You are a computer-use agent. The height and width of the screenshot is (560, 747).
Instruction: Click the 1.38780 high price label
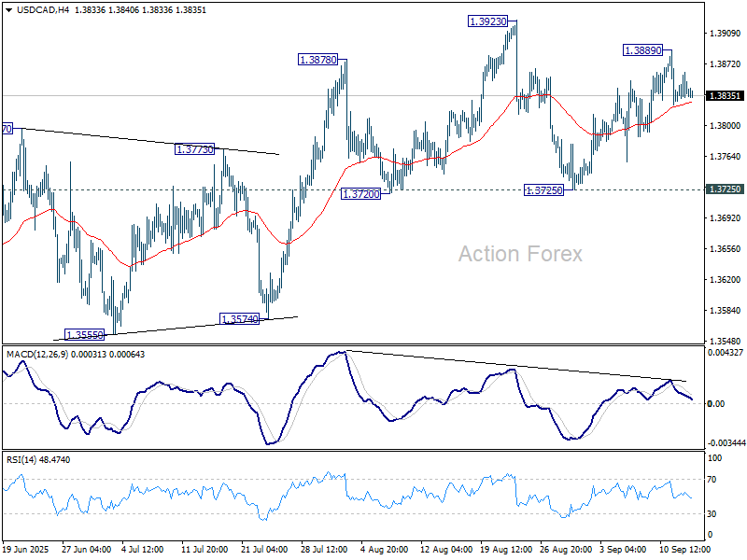click(319, 59)
